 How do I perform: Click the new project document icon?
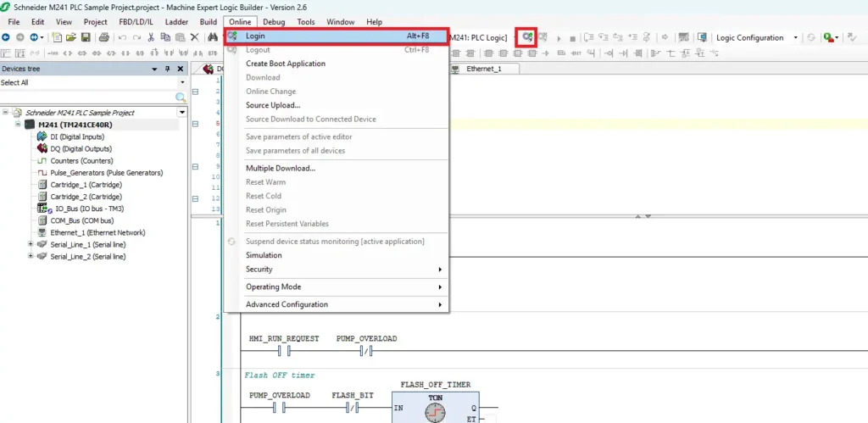[57, 37]
